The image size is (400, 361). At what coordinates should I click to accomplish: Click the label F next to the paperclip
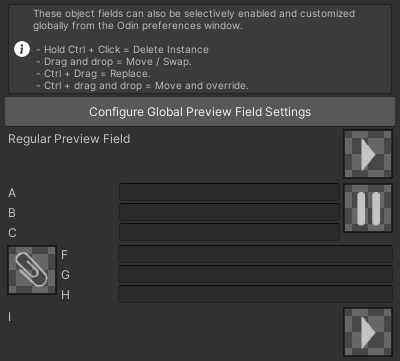(x=64, y=255)
